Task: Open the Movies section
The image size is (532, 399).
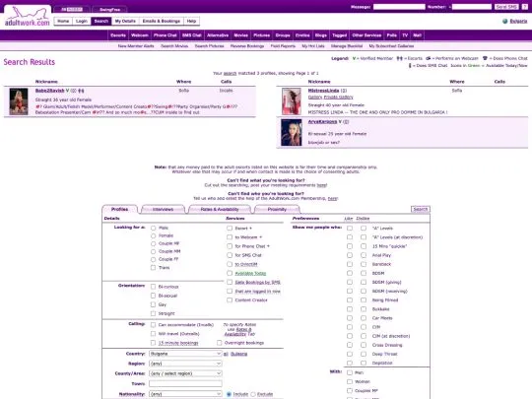Action: (x=241, y=35)
